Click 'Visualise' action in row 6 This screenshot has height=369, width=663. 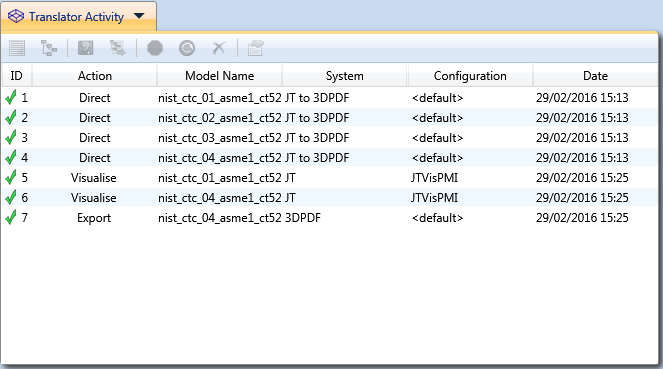[93, 198]
